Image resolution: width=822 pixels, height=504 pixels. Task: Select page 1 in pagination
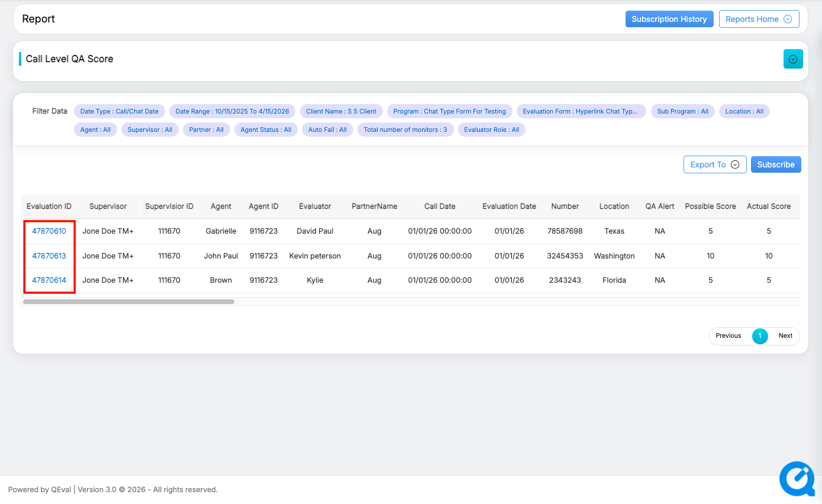(x=760, y=336)
